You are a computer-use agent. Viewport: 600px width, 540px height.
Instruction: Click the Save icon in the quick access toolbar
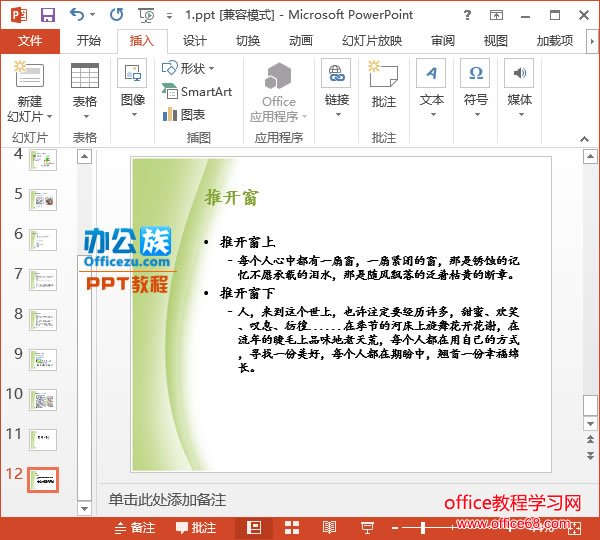(x=48, y=15)
